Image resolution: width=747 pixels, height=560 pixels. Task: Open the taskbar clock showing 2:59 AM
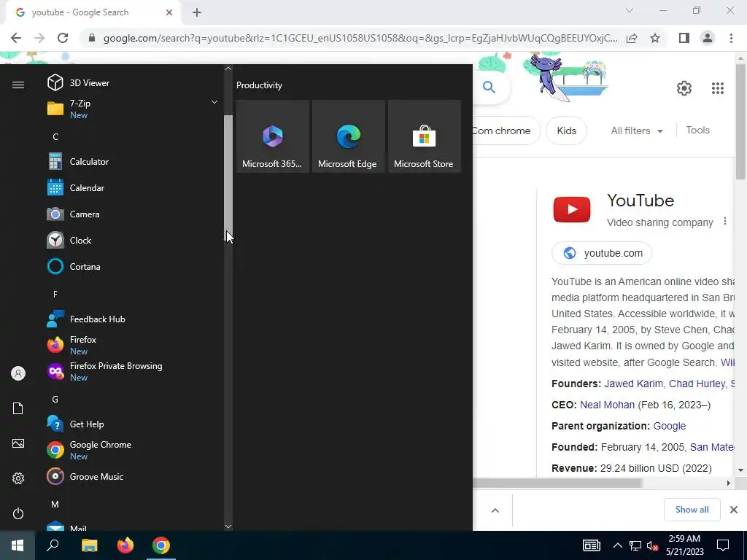684,545
